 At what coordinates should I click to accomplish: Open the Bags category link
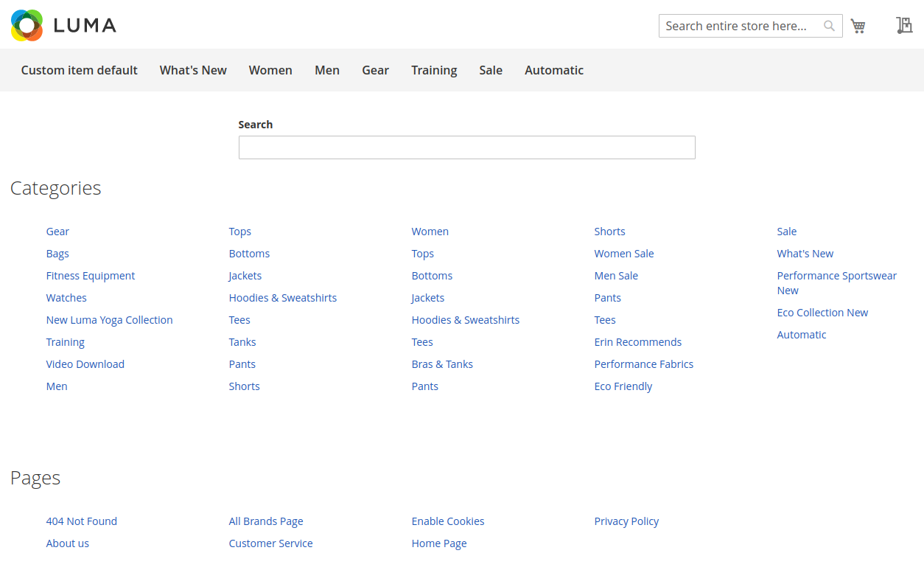pos(57,254)
